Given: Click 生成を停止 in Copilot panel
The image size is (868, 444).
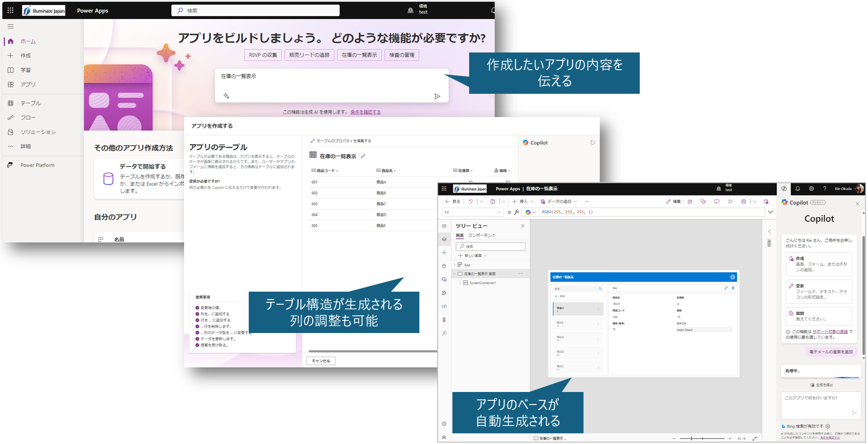Looking at the screenshot, I should point(822,385).
